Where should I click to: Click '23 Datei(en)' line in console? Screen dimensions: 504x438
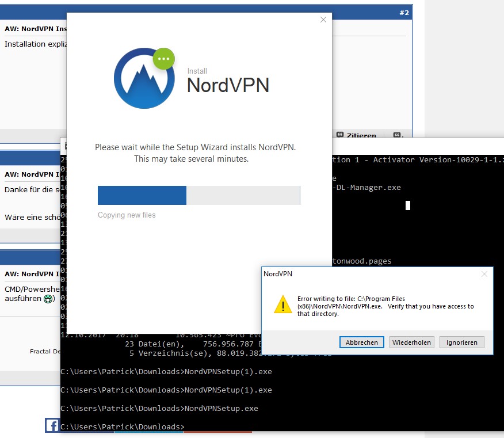[x=154, y=344]
